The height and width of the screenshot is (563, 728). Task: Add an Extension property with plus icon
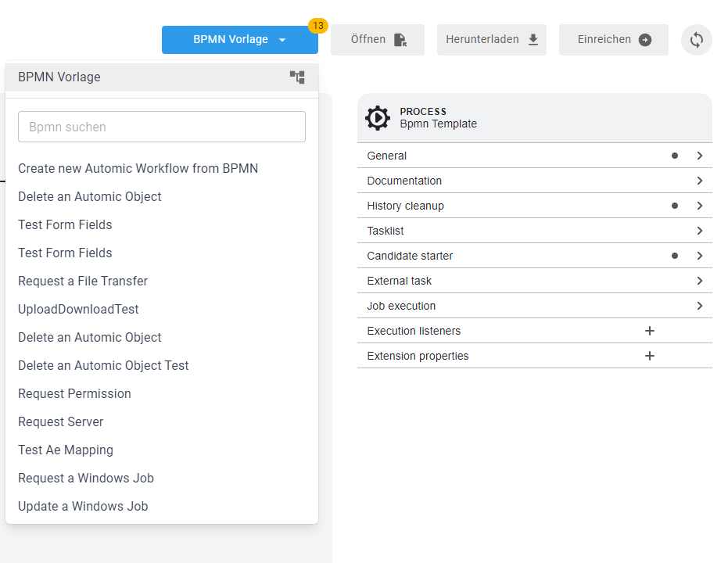pyautogui.click(x=649, y=356)
